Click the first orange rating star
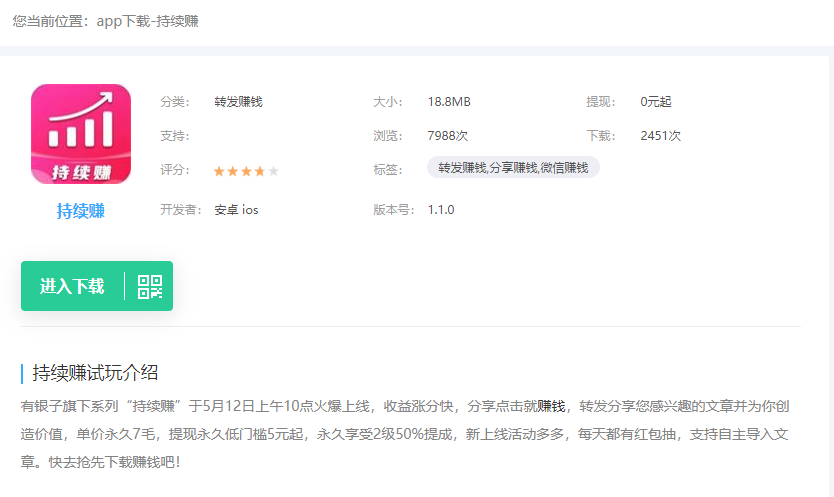Screen dimensions: 834x497 click(219, 171)
